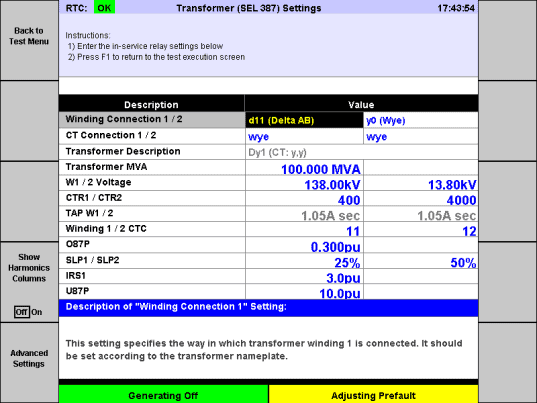Edit W1 voltage 138.00kV
Screen dimensions: 537x403
click(304, 183)
